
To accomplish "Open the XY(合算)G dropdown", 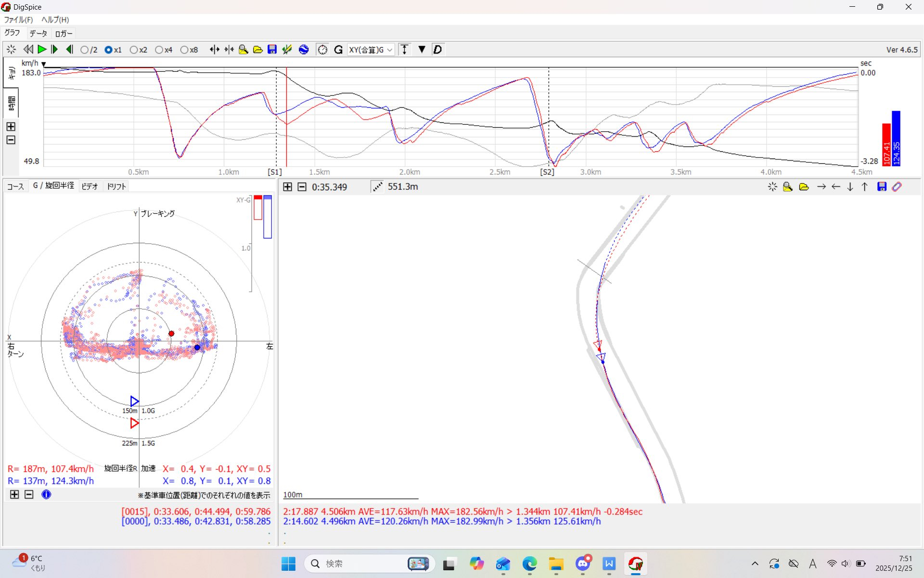I will tap(371, 50).
